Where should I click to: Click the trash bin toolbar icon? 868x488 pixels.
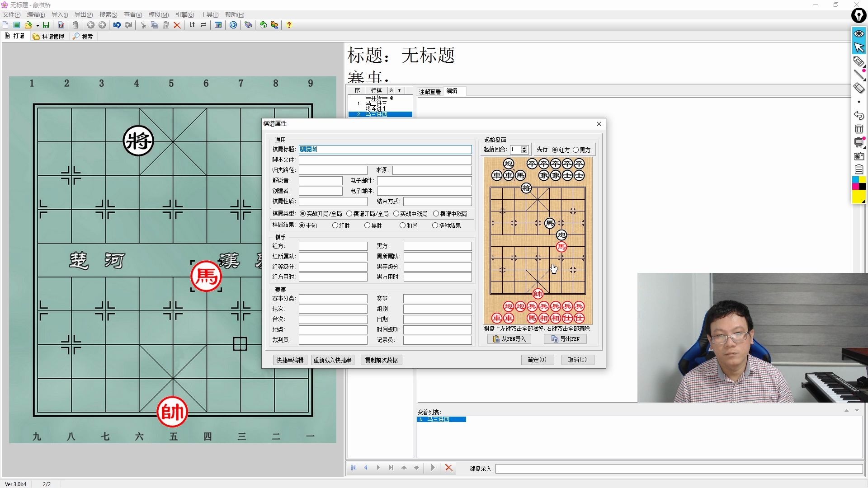[76, 25]
